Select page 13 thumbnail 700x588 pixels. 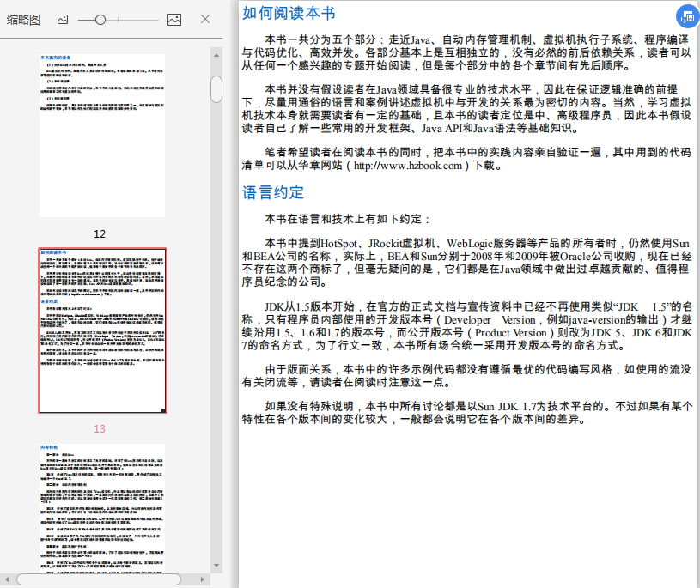[103, 330]
